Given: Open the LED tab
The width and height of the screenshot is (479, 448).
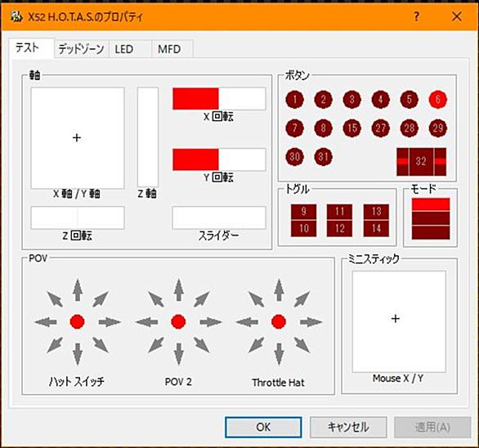Looking at the screenshot, I should click(x=131, y=49).
